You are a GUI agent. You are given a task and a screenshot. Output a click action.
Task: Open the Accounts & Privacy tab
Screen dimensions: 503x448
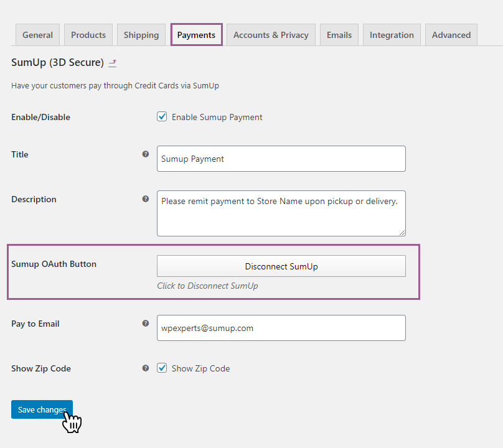271,35
